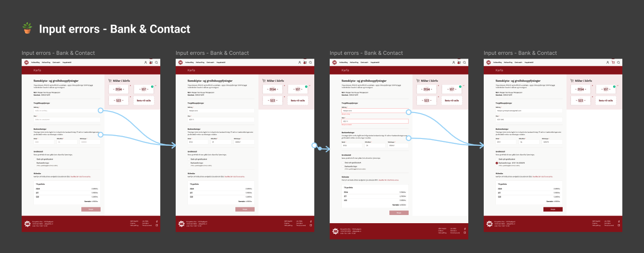
Task: Click the 'Karfa' banner heading in first frame
Action: coord(37,70)
